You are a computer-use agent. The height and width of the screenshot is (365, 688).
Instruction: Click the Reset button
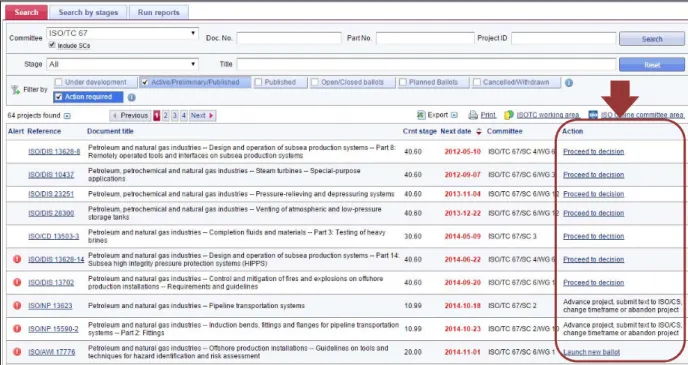[652, 64]
